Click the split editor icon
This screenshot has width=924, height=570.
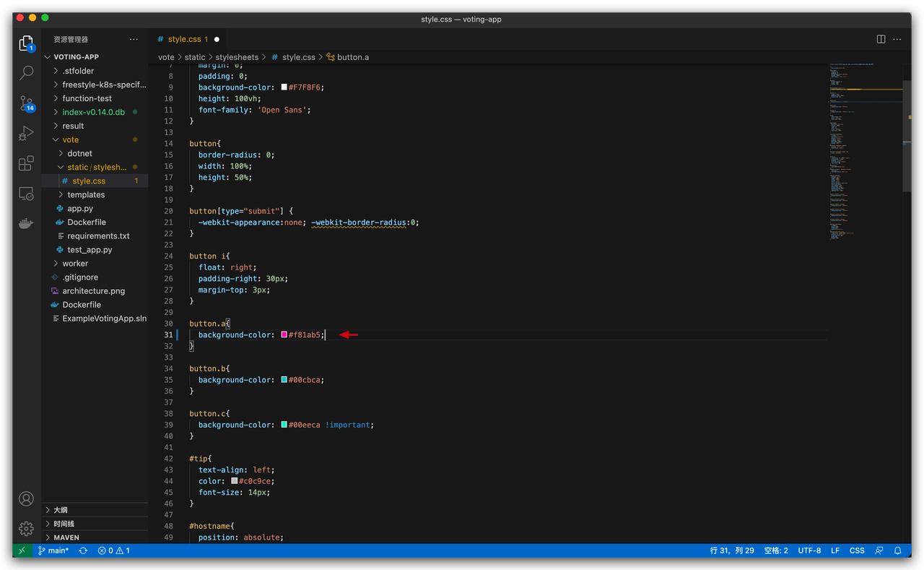tap(879, 39)
